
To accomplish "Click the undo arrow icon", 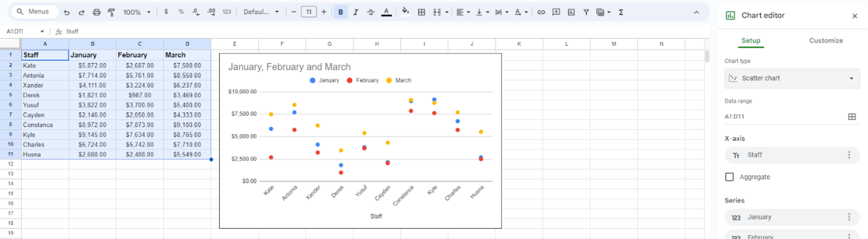I will coord(67,12).
